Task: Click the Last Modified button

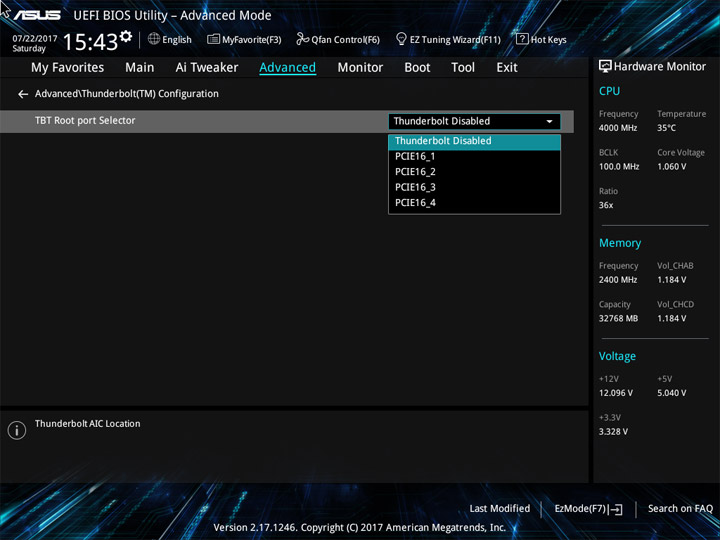Action: (500, 509)
